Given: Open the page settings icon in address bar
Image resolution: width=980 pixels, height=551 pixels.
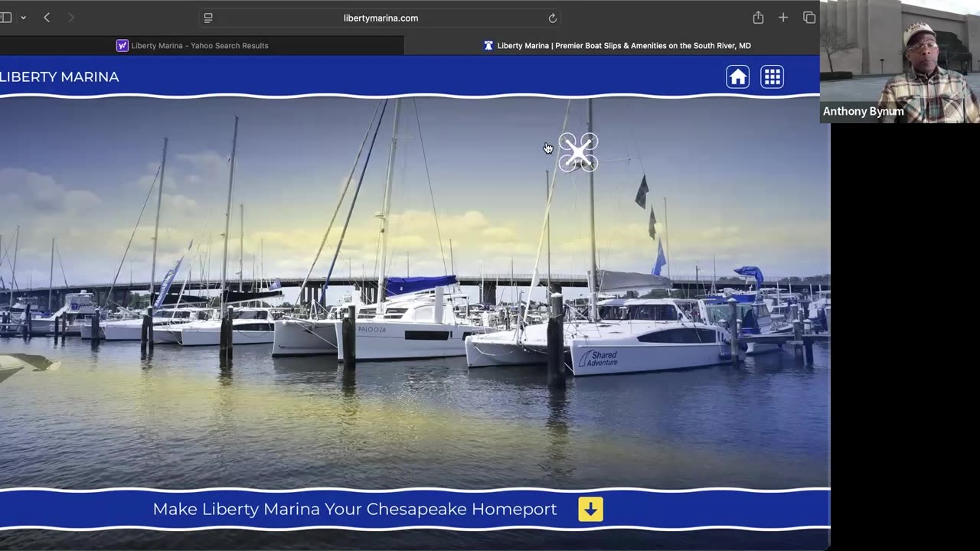Looking at the screenshot, I should (x=208, y=18).
